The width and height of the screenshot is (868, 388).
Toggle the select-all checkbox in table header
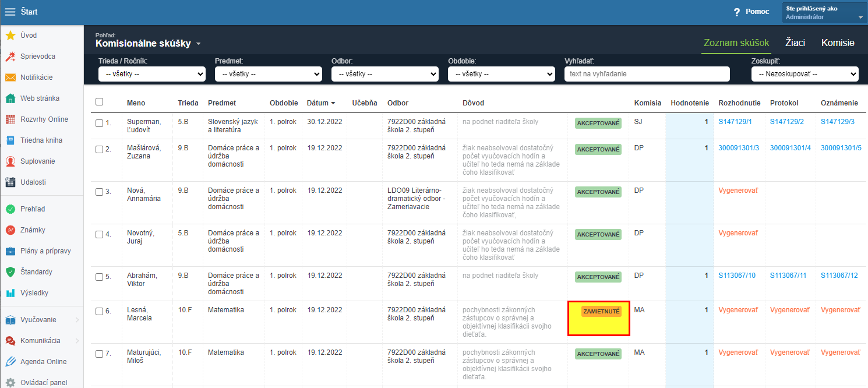point(99,102)
